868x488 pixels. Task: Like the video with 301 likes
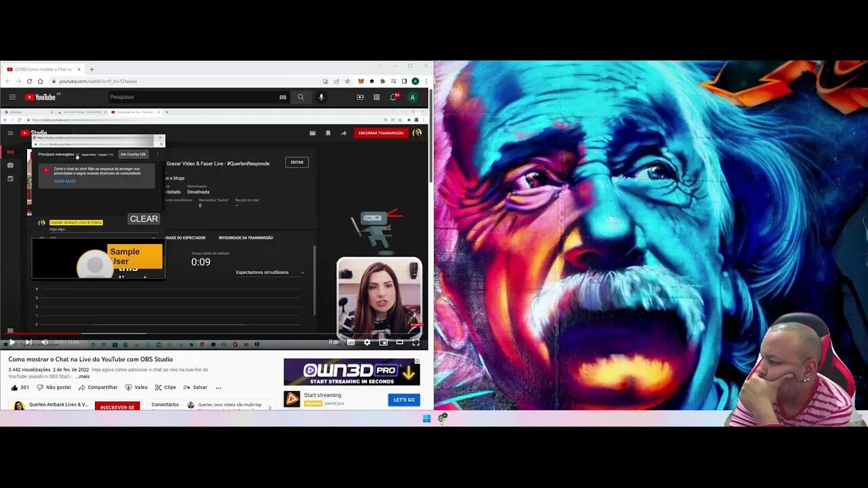(20, 388)
